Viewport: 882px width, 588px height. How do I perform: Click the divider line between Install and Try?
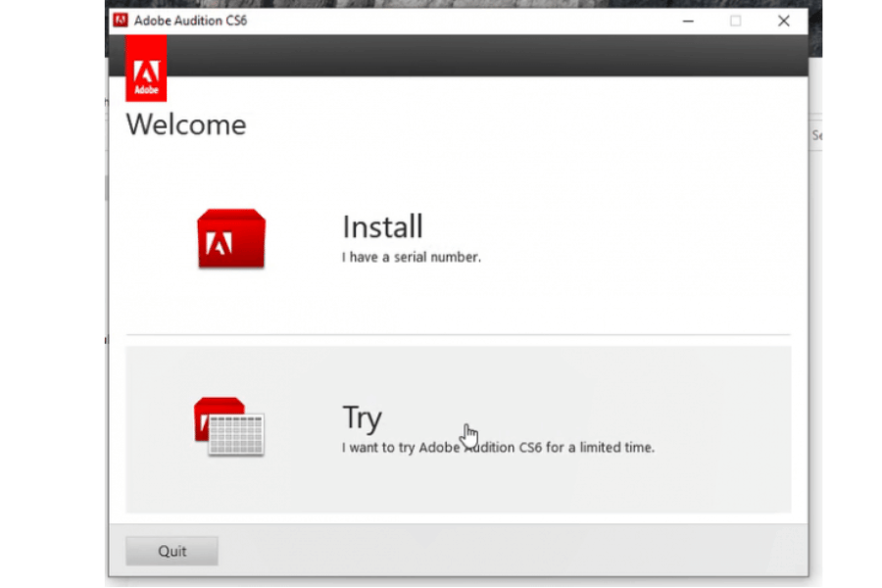tap(458, 335)
